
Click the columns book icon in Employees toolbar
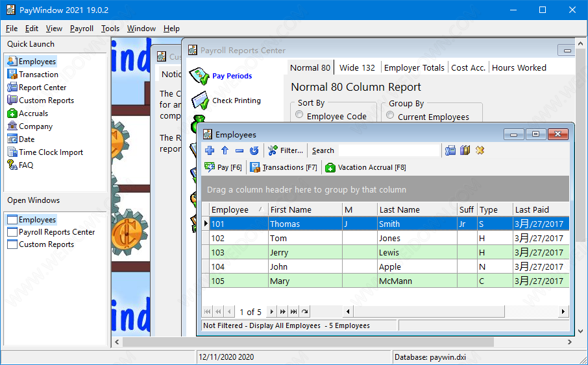(x=465, y=150)
